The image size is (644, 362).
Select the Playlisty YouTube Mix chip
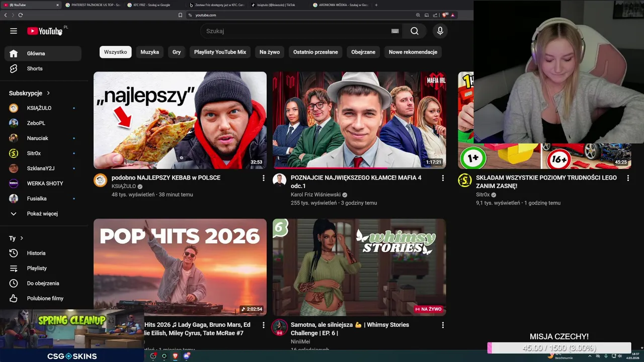220,52
